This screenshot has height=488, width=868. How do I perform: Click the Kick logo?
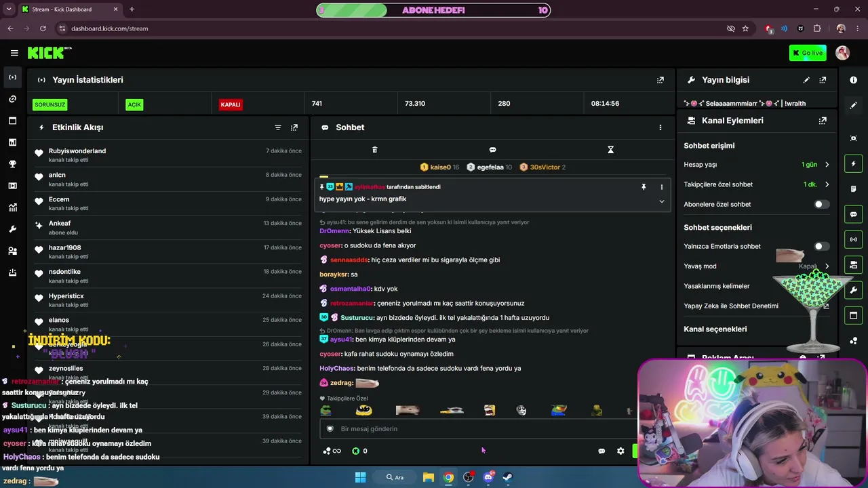point(50,53)
